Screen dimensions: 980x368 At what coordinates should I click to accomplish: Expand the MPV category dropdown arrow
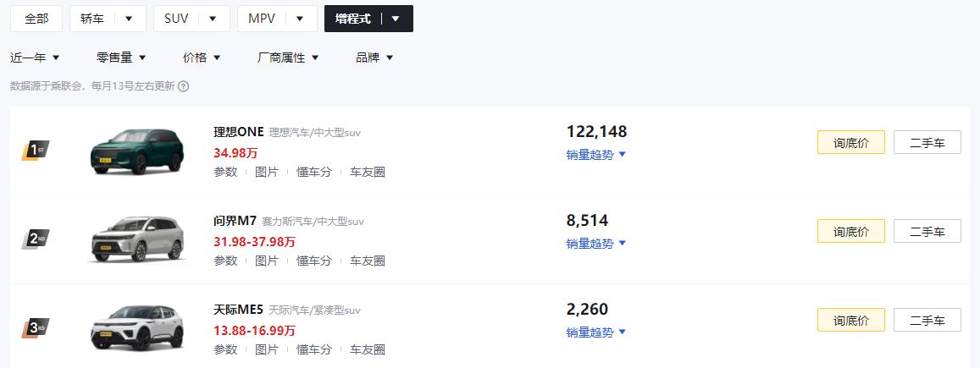click(300, 19)
